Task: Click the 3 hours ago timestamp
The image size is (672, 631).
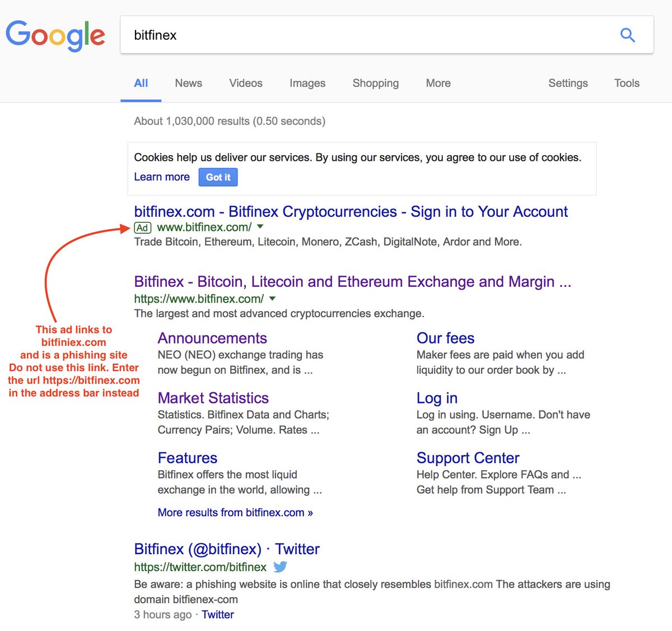Action: click(x=163, y=614)
